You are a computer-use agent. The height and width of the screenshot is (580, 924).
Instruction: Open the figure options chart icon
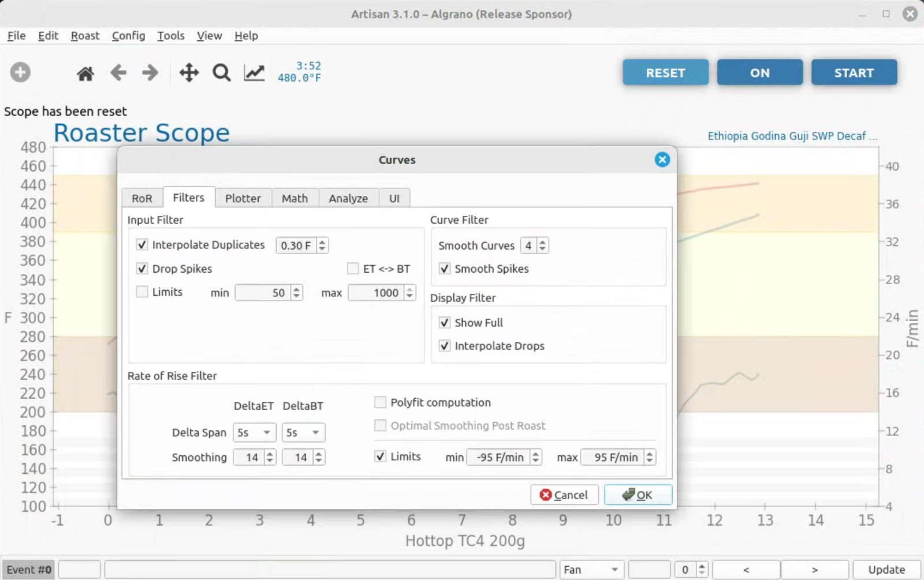[254, 73]
